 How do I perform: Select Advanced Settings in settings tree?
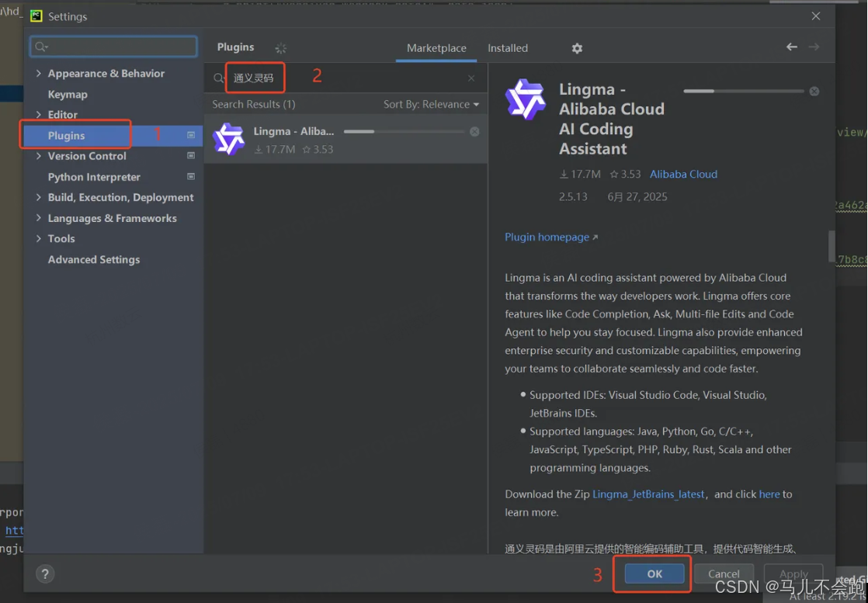[x=93, y=259]
